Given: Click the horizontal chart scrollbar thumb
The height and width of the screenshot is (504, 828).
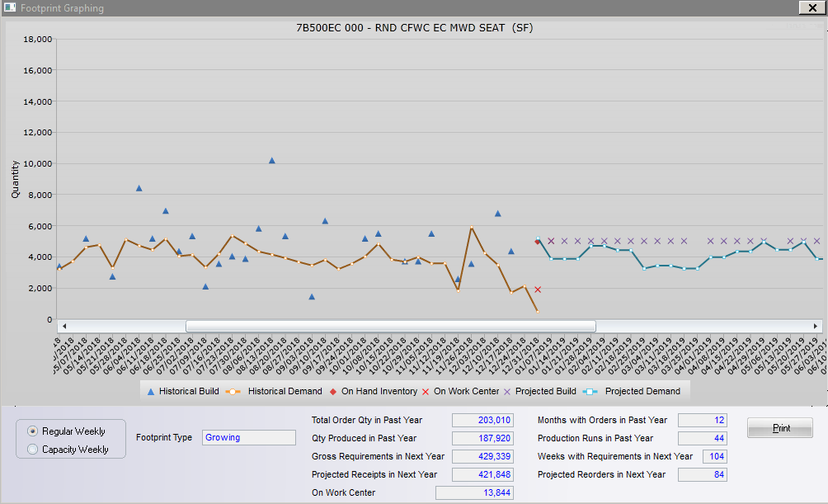Looking at the screenshot, I should click(390, 326).
